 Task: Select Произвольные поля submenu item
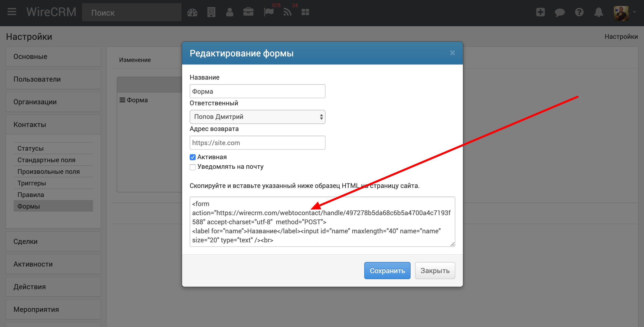pyautogui.click(x=53, y=172)
